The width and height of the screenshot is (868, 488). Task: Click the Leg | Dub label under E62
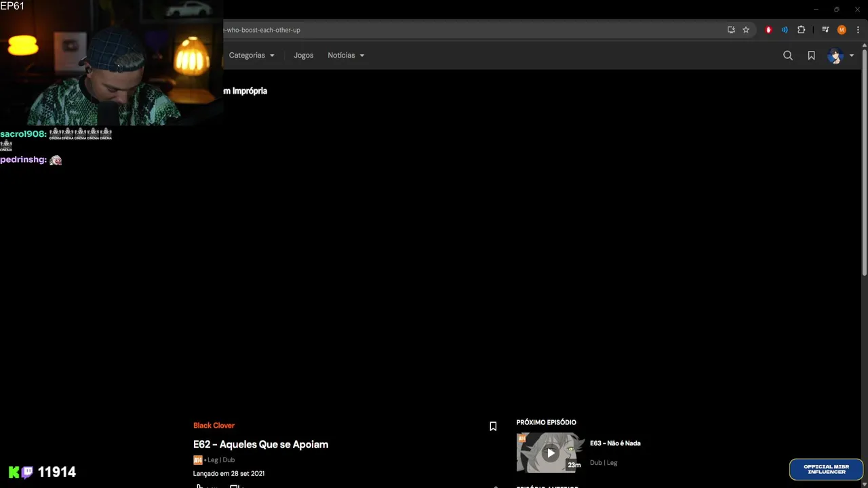click(221, 460)
